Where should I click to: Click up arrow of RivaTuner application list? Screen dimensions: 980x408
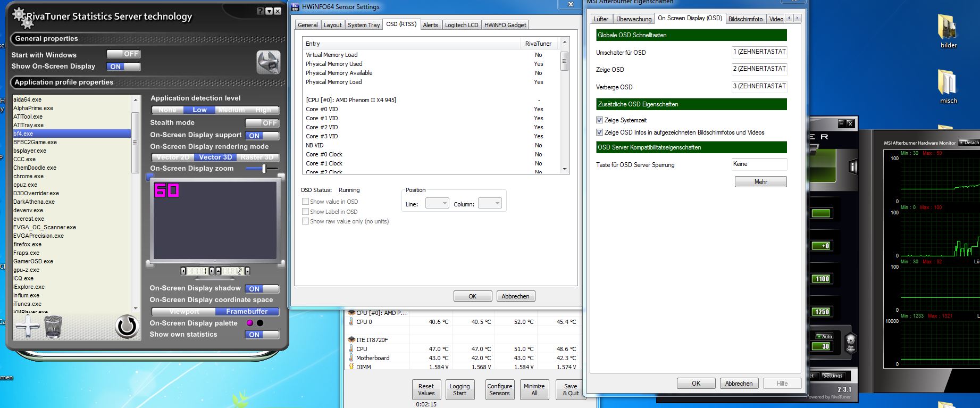click(136, 100)
